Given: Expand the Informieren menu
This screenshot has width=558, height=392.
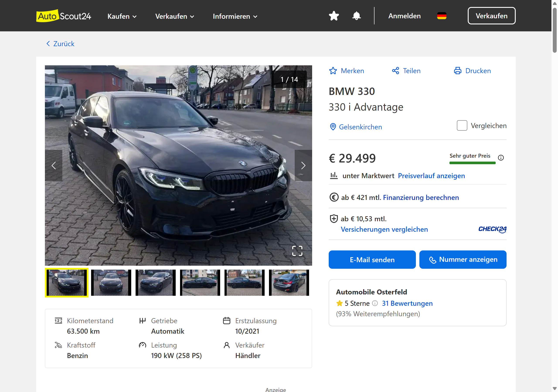Looking at the screenshot, I should click(x=235, y=16).
